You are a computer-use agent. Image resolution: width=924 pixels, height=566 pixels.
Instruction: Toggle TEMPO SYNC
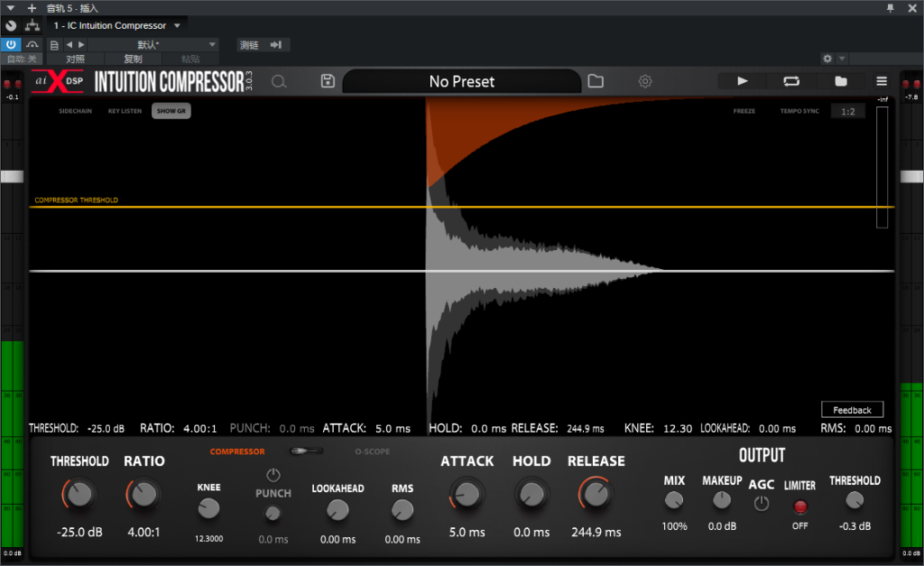pyautogui.click(x=799, y=111)
